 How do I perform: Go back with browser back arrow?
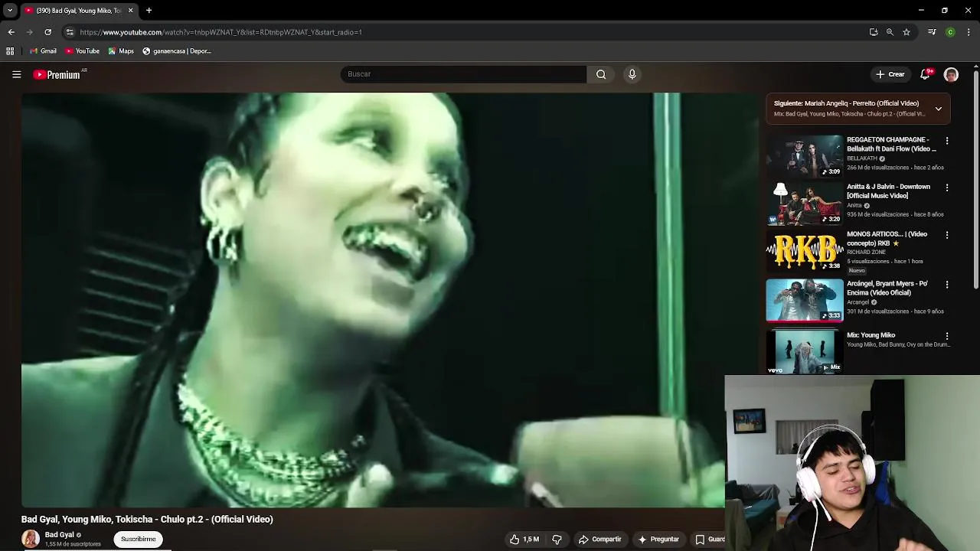[11, 32]
